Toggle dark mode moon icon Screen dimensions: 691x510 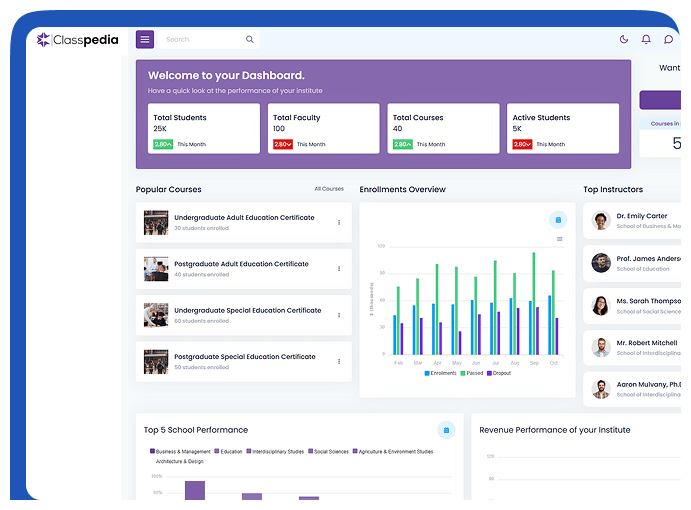624,40
